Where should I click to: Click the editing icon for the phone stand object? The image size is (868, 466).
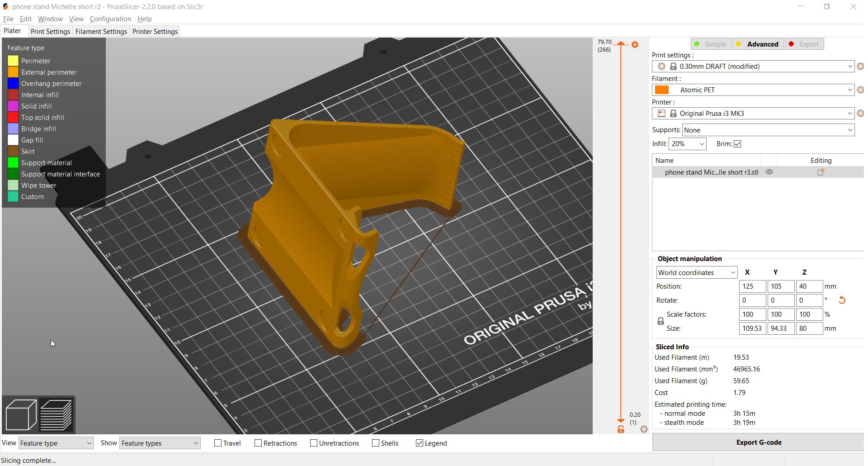point(821,172)
